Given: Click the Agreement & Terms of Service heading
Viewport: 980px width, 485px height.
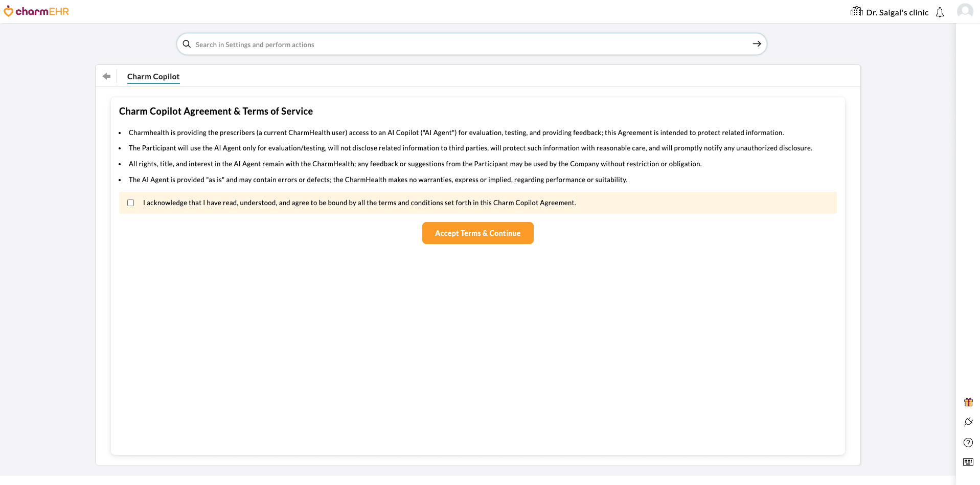Looking at the screenshot, I should [x=216, y=112].
